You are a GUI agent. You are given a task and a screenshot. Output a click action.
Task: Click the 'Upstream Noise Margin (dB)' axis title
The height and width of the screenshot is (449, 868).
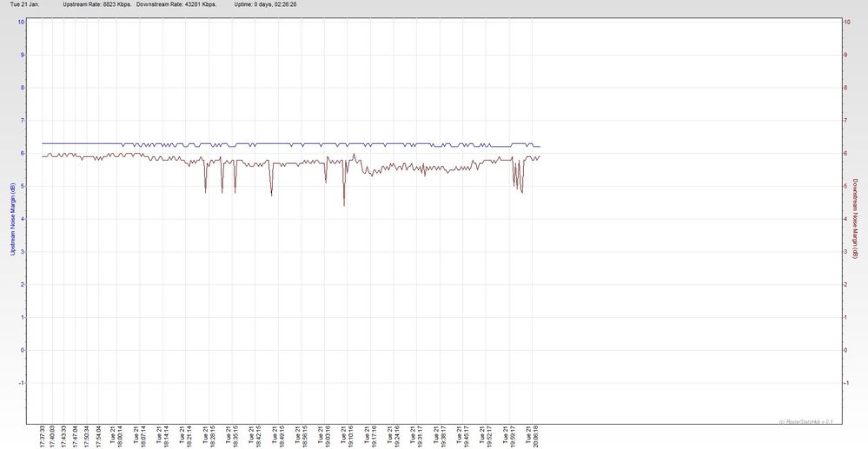(12, 219)
